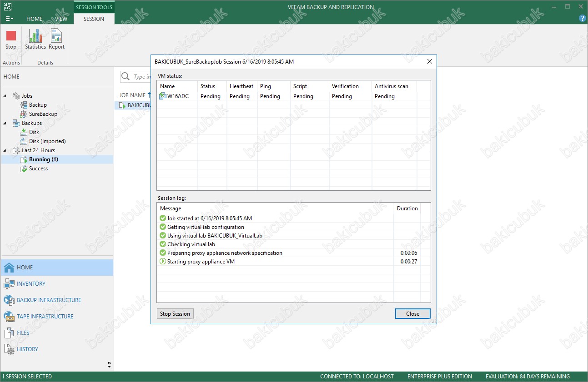Click the BACKUP INFRASTRUCTURE globe icon
Viewport: 588px width, 382px height.
point(9,300)
